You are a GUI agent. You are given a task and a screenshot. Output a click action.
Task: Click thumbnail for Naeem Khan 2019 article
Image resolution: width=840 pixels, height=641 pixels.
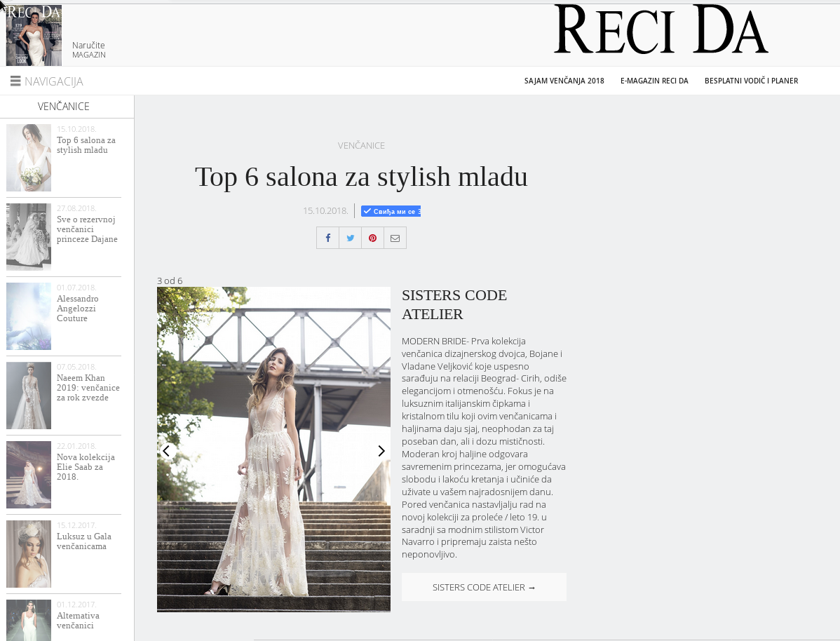(29, 396)
